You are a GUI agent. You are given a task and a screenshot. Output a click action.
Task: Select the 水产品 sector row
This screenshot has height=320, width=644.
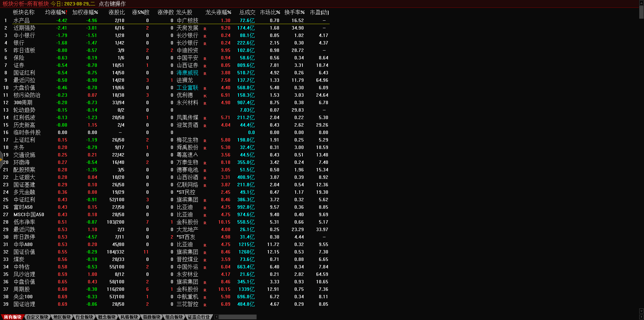coord(21,21)
